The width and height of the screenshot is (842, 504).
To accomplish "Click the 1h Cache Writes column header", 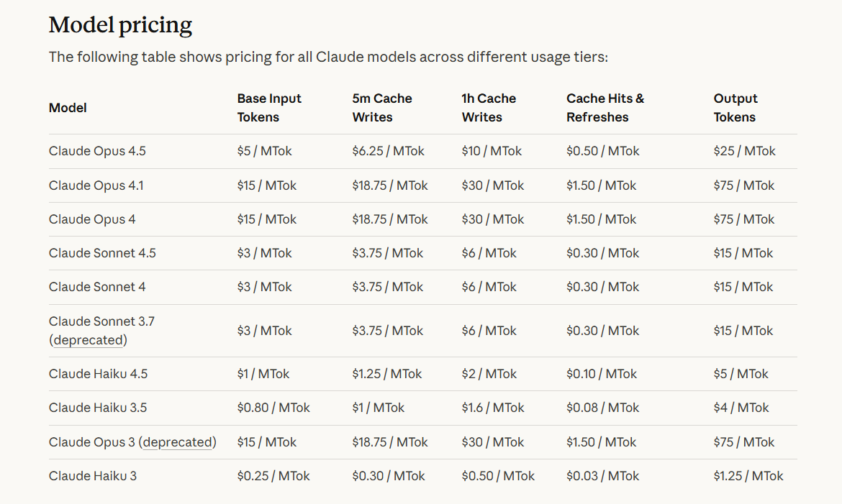I will (x=489, y=108).
